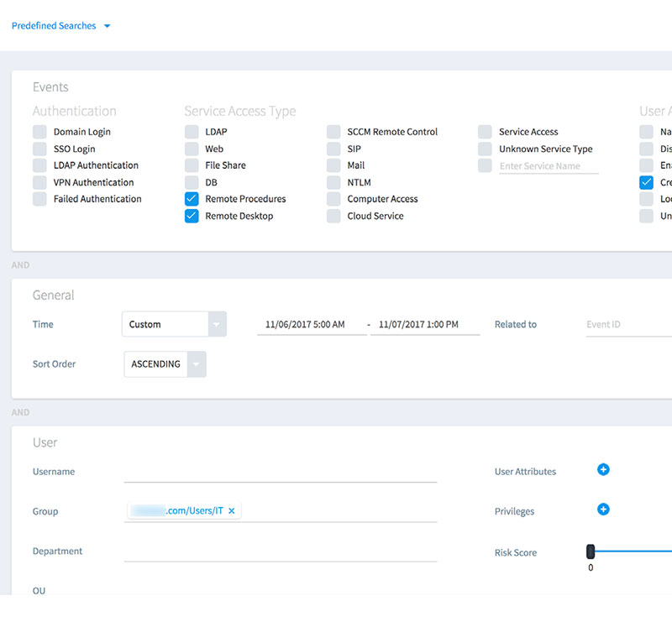Check the Mail service access type
The height and width of the screenshot is (622, 672).
pyautogui.click(x=333, y=165)
